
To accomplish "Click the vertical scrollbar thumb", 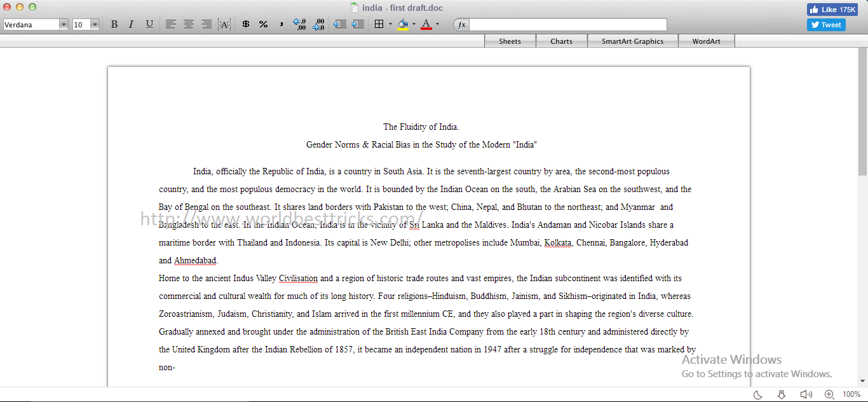I will pyautogui.click(x=862, y=112).
